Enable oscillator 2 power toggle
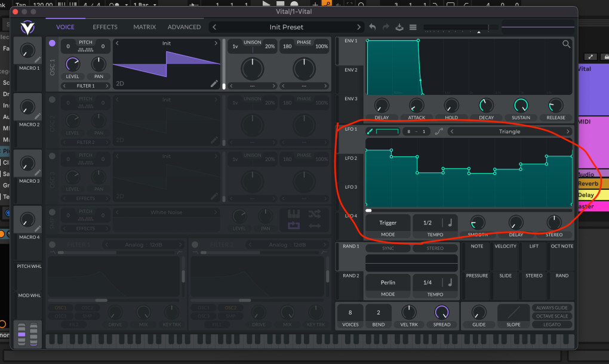 click(52, 99)
